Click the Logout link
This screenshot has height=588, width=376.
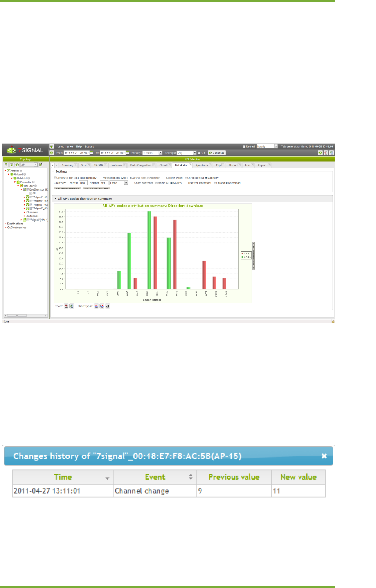pos(90,146)
